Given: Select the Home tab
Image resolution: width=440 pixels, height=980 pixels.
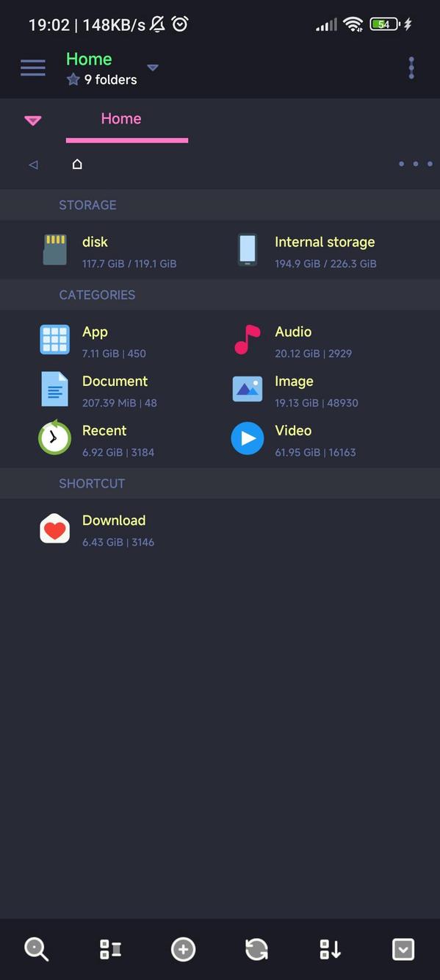Looking at the screenshot, I should [121, 118].
